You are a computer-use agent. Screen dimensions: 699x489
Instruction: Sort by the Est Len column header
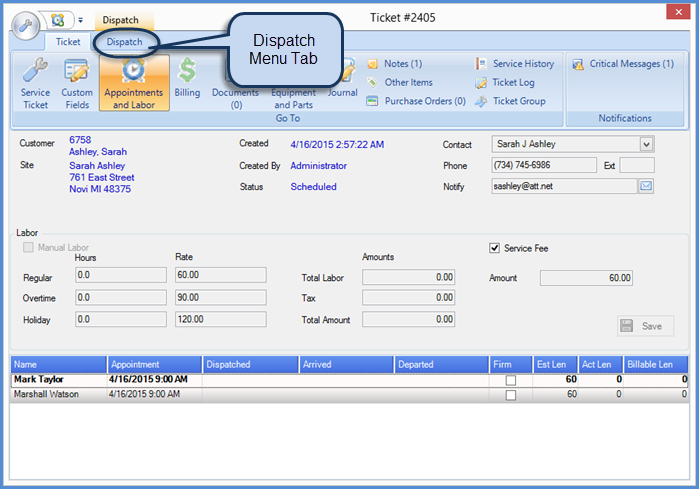[555, 365]
